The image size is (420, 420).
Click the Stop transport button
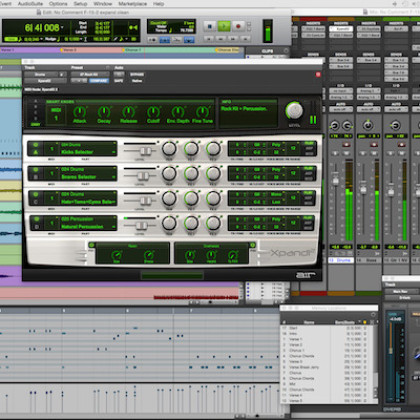pyautogui.click(x=209, y=26)
